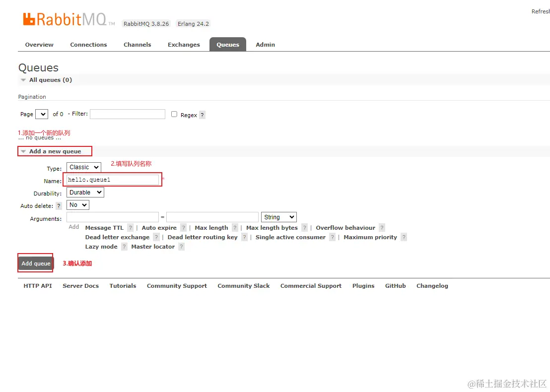Open help icon for Auto expire
Screen dimensions: 550x392
[184, 228]
